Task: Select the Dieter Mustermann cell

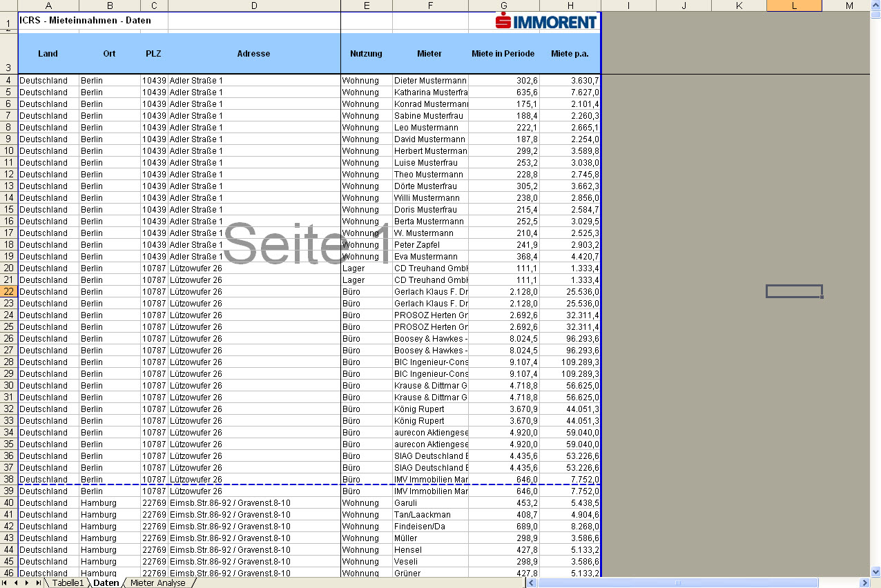Action: pos(430,81)
